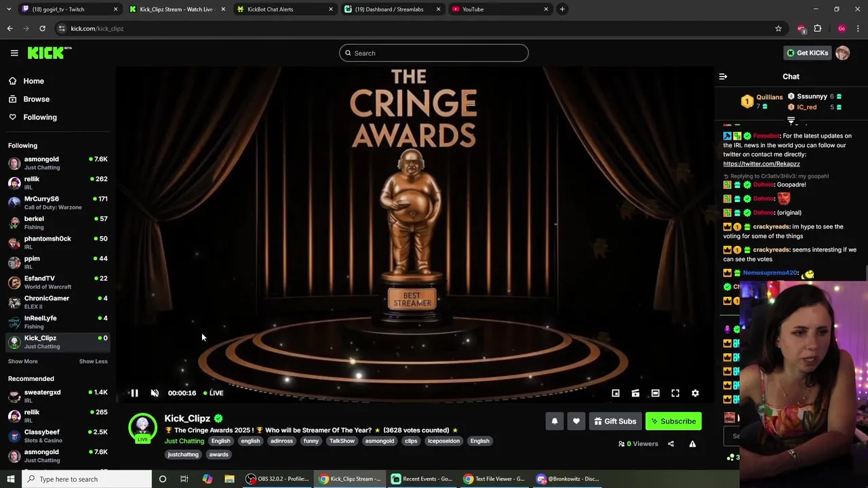The image size is (868, 488).
Task: Focus the Kick search box
Action: click(434, 53)
